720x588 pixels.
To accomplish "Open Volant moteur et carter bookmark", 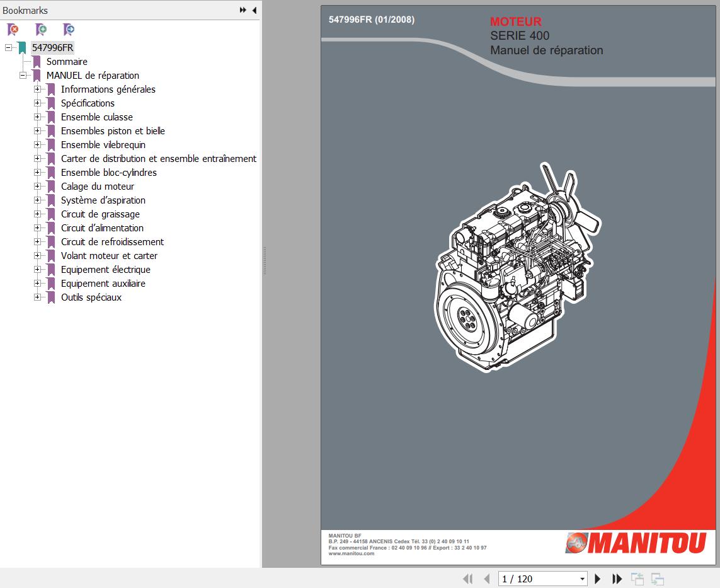I will 109,256.
